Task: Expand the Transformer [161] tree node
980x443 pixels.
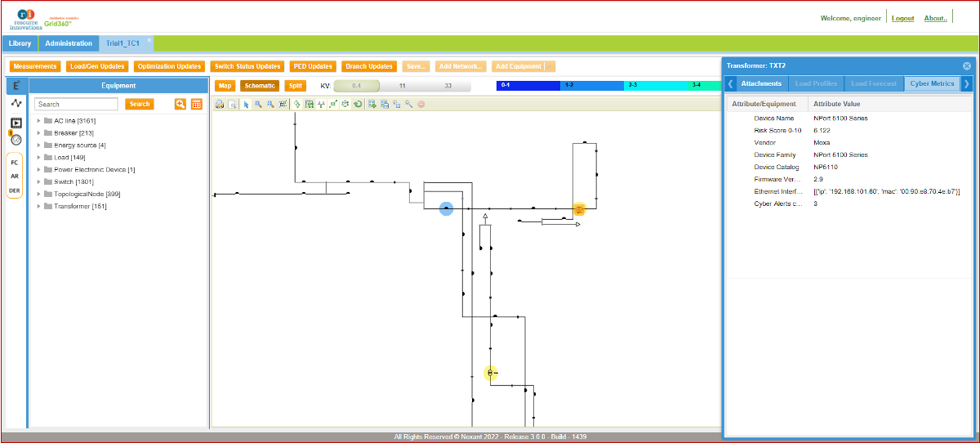Action: point(38,207)
